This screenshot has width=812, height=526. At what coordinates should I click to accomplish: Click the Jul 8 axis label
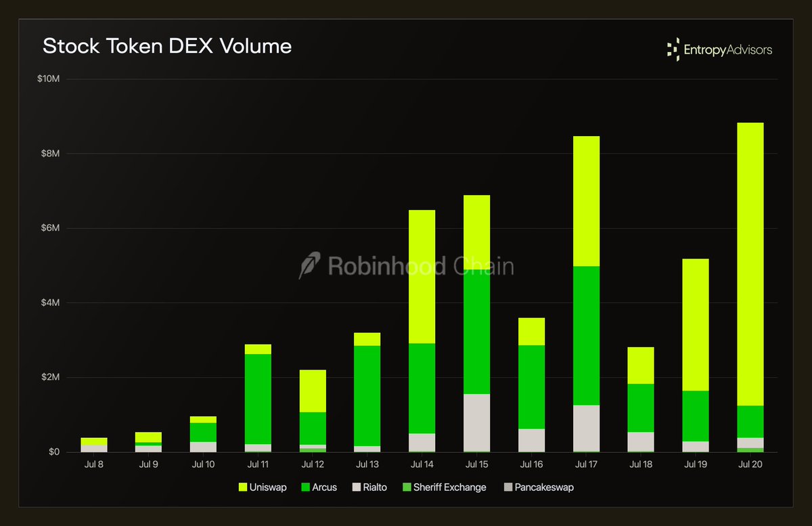93,465
